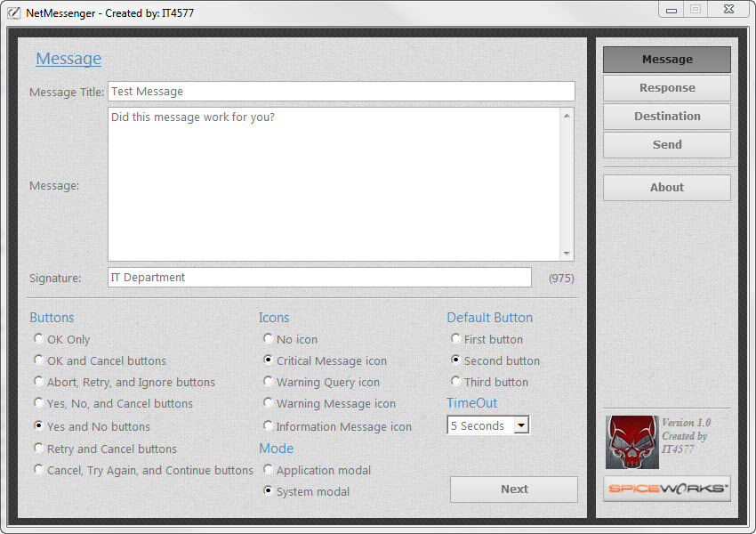Switch to the Response section

click(666, 87)
